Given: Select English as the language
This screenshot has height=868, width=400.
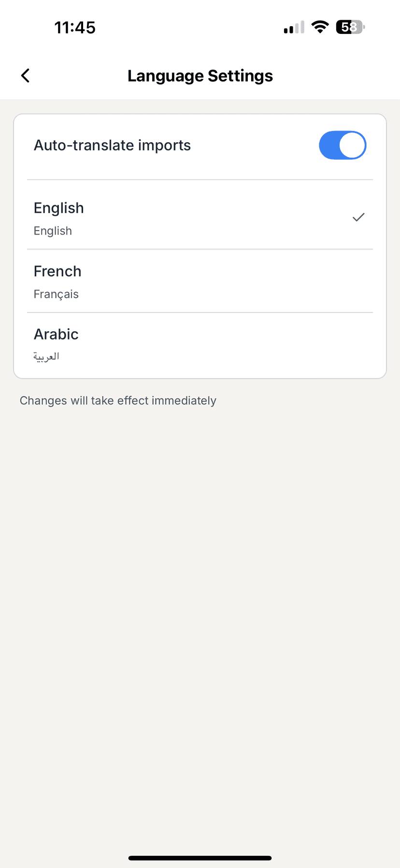Looking at the screenshot, I should click(59, 208).
